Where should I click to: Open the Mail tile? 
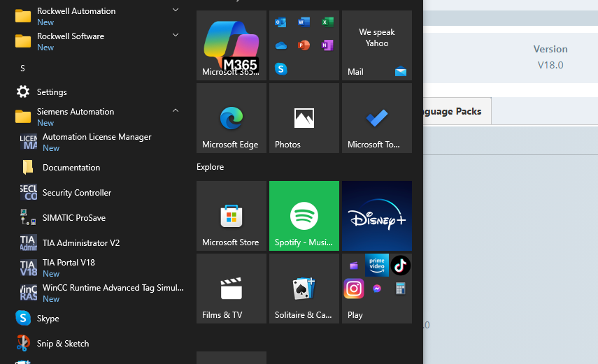(x=377, y=45)
